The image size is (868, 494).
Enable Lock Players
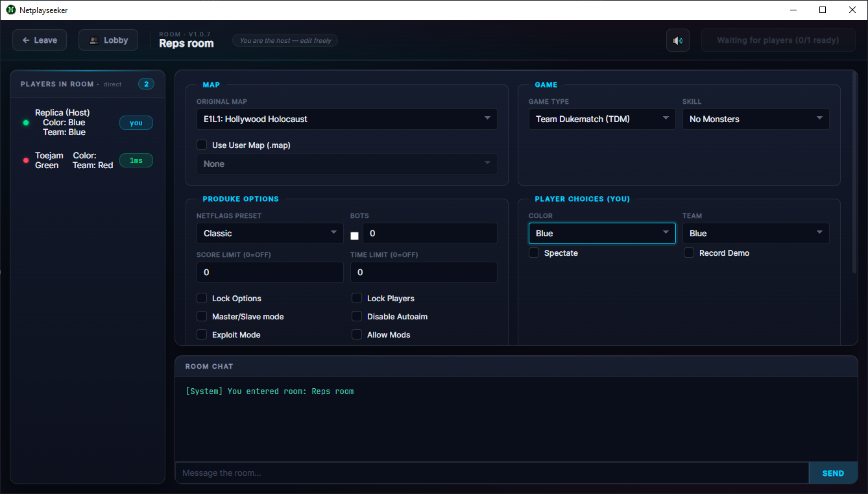click(357, 299)
